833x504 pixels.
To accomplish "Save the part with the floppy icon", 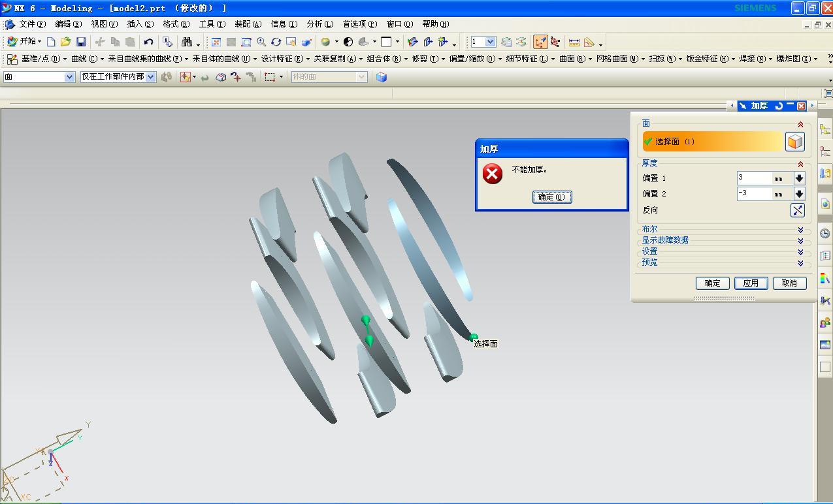I will [x=81, y=42].
